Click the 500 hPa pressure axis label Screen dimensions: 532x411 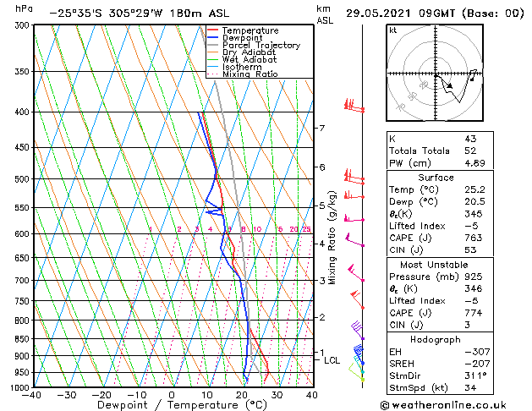(x=22, y=179)
